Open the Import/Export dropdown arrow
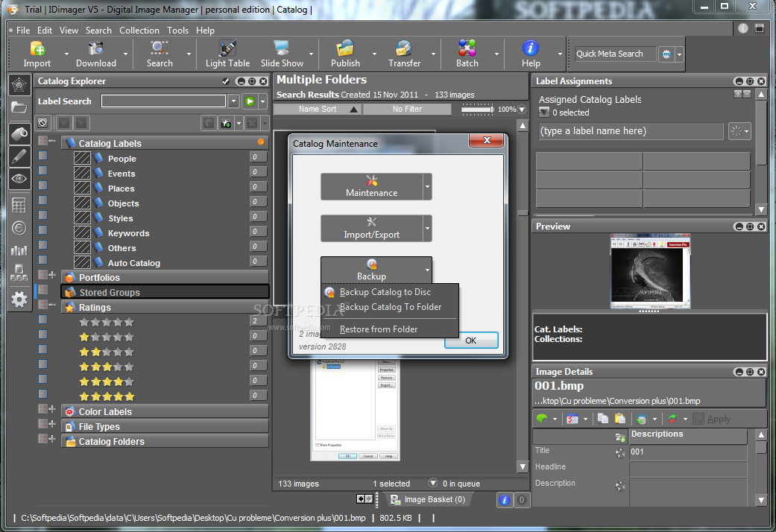Viewport: 776px width, 532px height. coord(428,228)
